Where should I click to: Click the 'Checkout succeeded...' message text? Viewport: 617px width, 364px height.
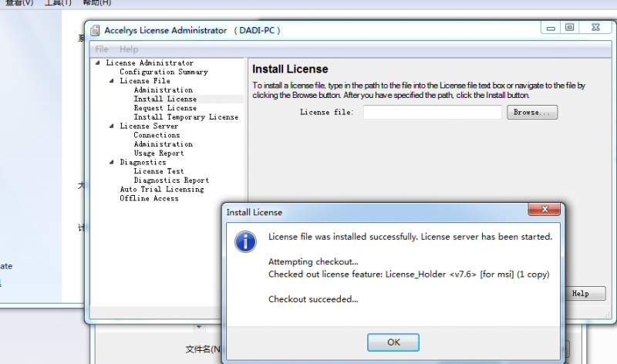(313, 299)
